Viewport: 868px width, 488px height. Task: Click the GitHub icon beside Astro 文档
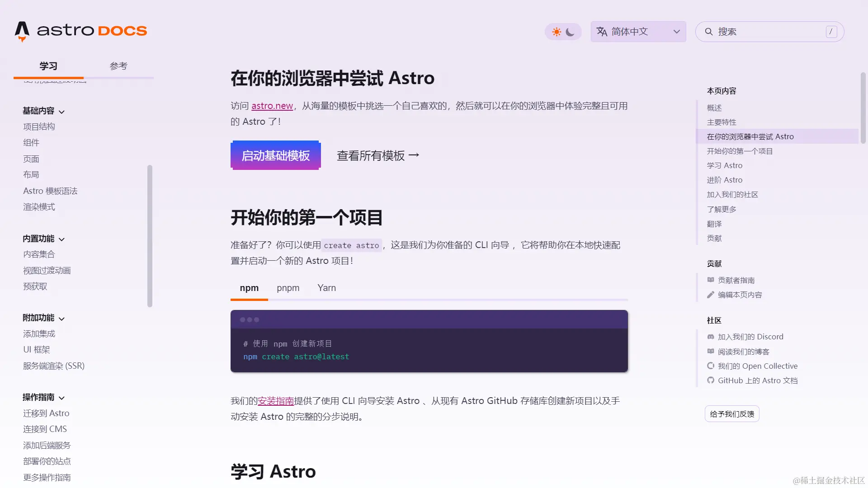pos(711,380)
